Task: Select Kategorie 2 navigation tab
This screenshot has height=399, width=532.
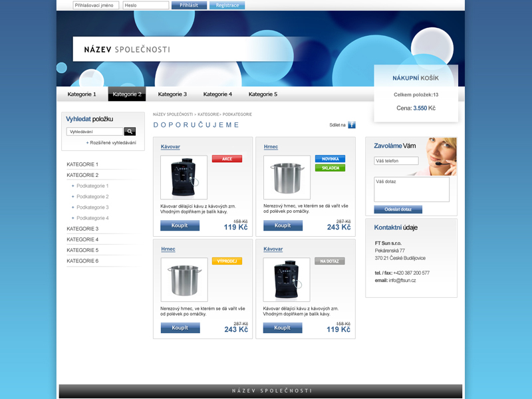Action: pyautogui.click(x=126, y=94)
